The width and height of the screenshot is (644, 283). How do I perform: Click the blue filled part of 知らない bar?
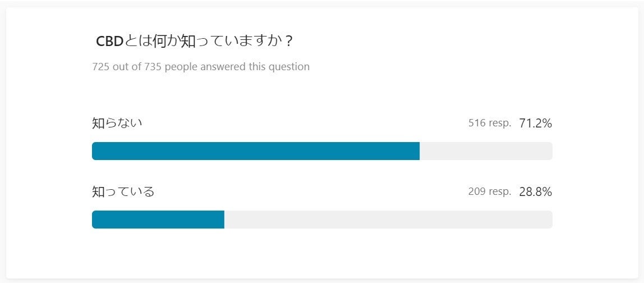point(255,151)
